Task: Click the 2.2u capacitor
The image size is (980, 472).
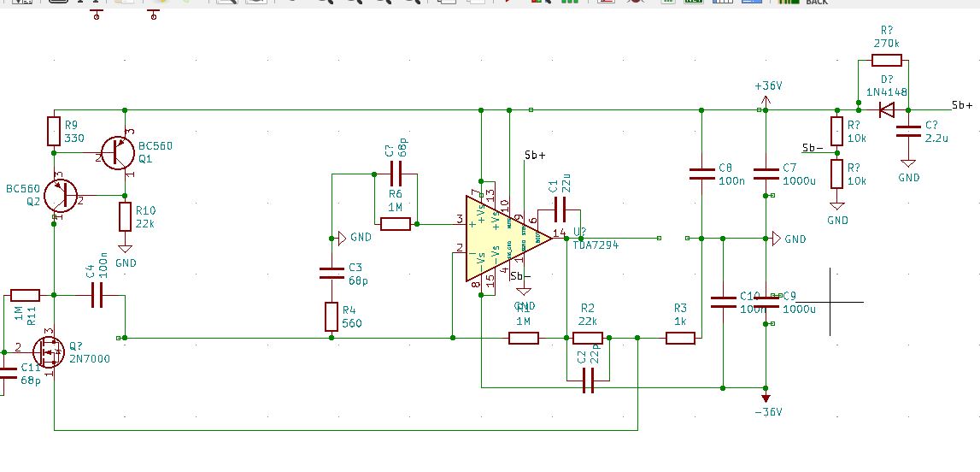Action: coord(909,132)
